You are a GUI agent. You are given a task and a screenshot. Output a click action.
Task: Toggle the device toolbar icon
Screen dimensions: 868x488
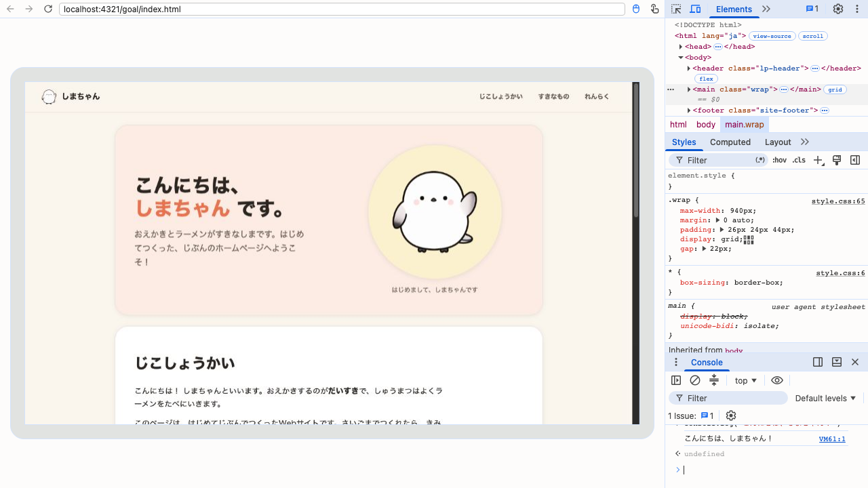pyautogui.click(x=695, y=9)
